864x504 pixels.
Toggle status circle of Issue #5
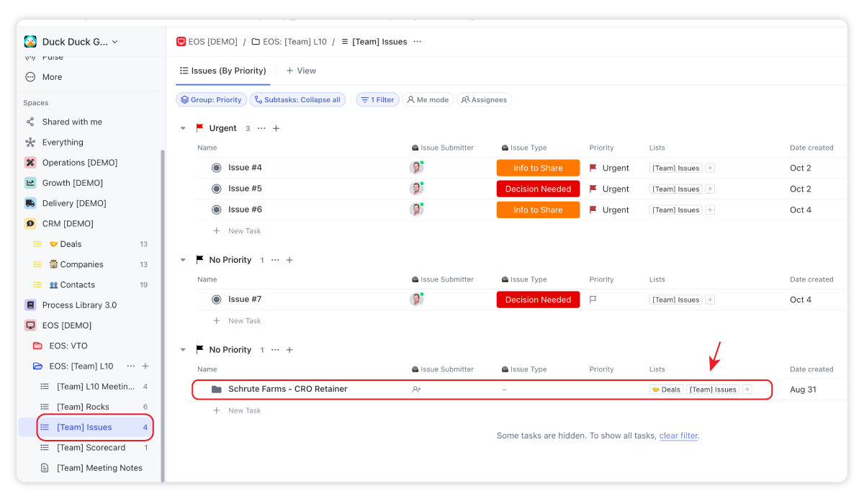(x=216, y=189)
